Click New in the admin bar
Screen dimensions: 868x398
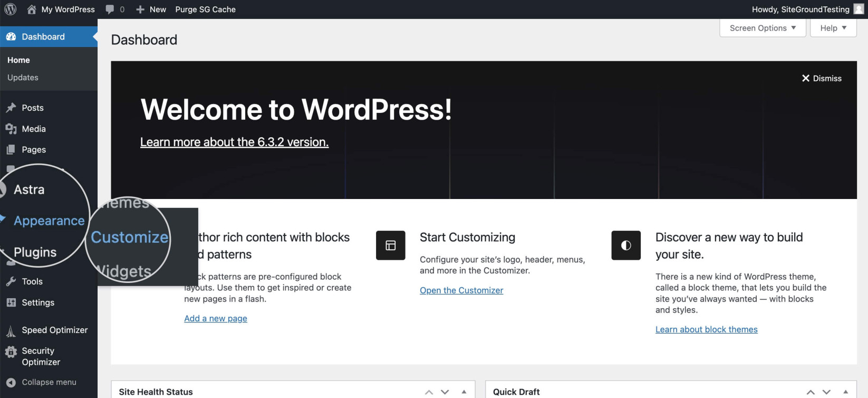151,10
